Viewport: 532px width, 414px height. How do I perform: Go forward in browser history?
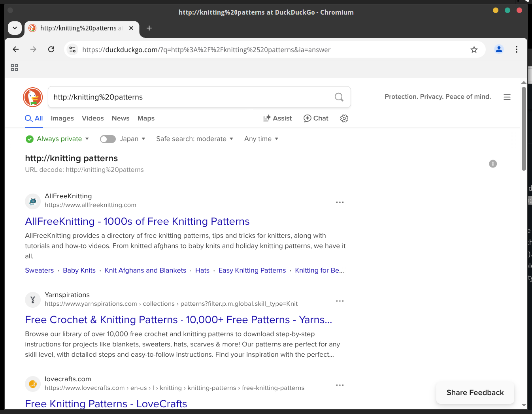tap(33, 49)
